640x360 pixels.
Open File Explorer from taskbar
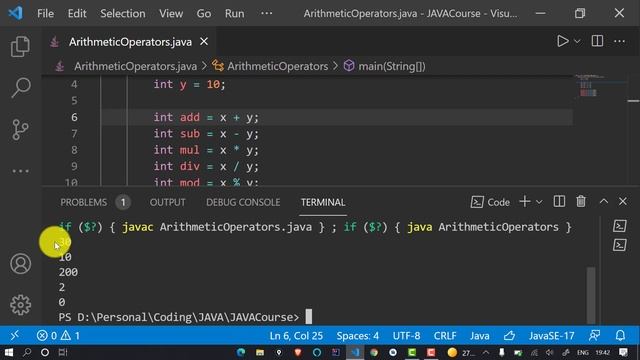(x=260, y=352)
